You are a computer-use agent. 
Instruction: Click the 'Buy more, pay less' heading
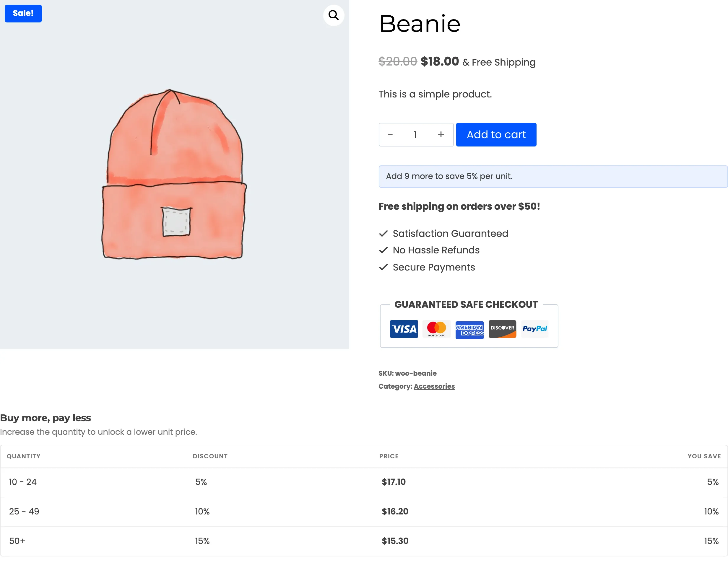click(45, 418)
